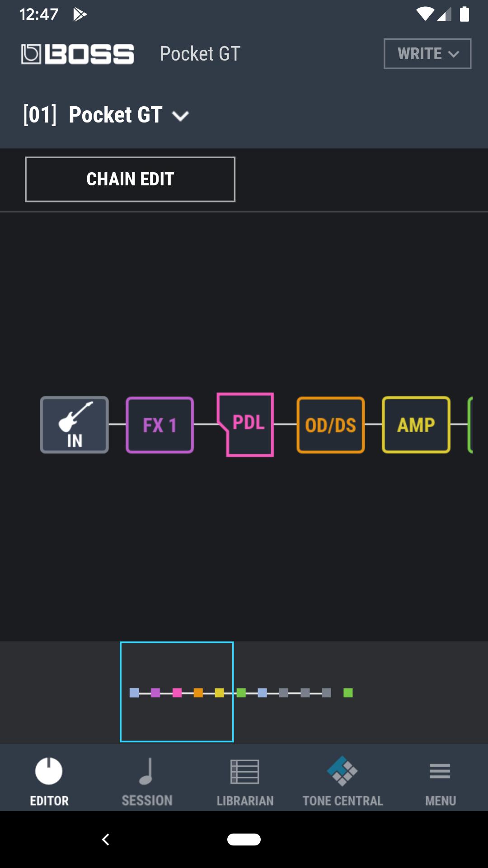Viewport: 488px width, 868px height.
Task: Expand the WRITE dropdown
Action: click(427, 54)
